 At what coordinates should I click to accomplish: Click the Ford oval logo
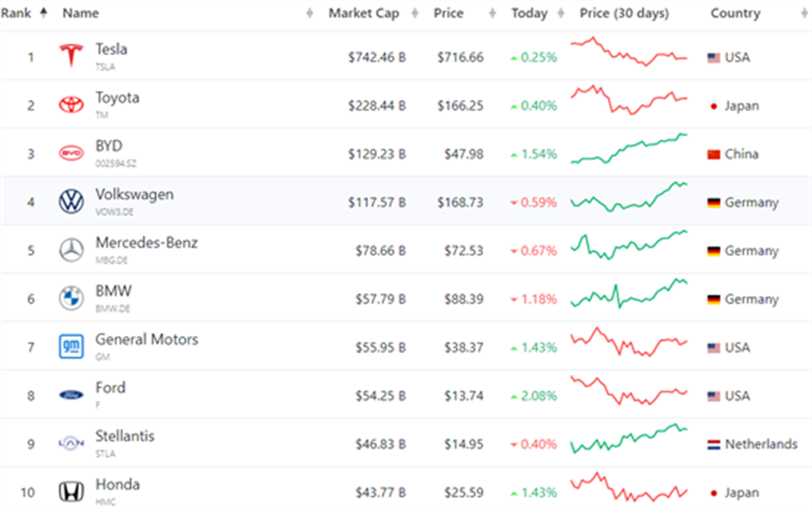coord(71,395)
